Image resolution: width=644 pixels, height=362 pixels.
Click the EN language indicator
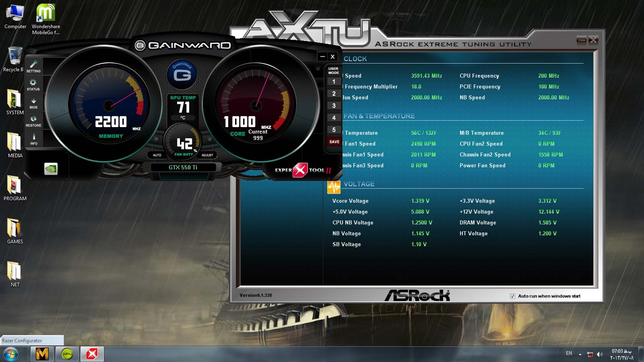pyautogui.click(x=569, y=353)
